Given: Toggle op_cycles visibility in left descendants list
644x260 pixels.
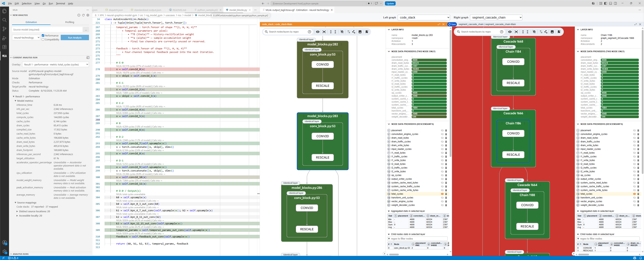Looking at the screenshot, I should point(442,175).
